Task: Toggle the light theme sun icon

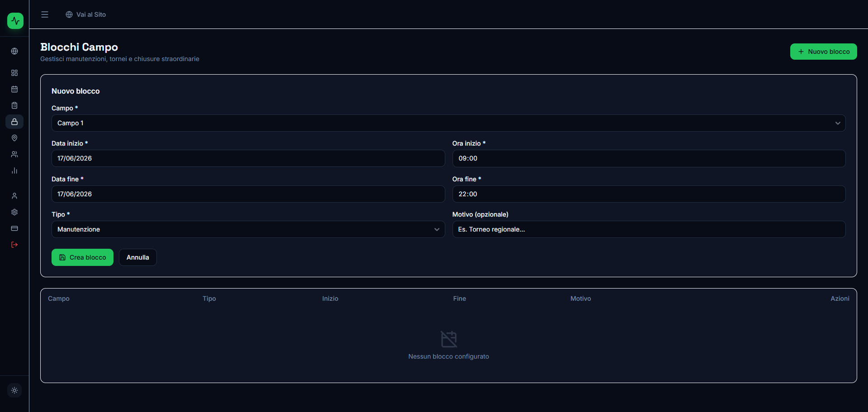Action: [14, 390]
